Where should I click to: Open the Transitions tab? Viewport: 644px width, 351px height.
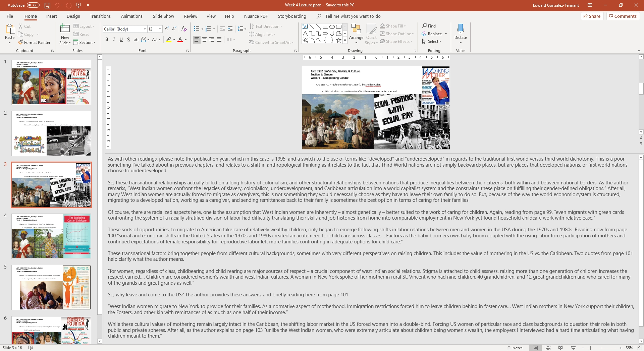tap(100, 16)
